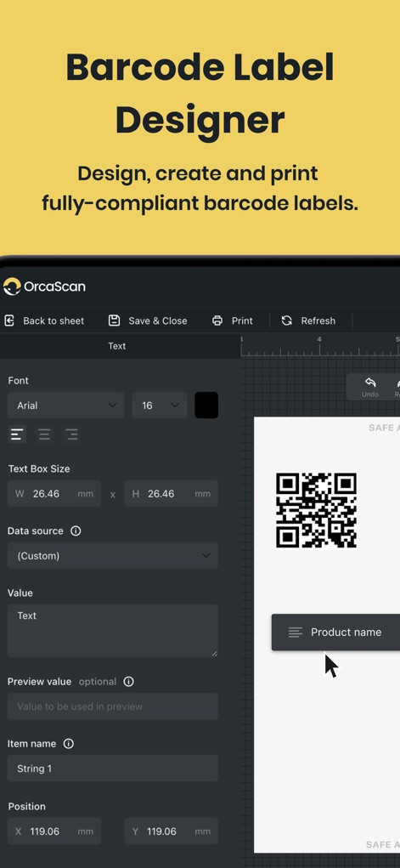The width and height of the screenshot is (400, 868).
Task: Align text center
Action: pos(44,434)
